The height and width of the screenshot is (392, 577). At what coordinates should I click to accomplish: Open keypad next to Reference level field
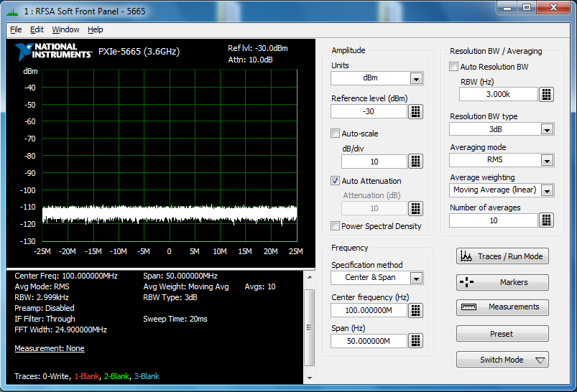pyautogui.click(x=415, y=111)
